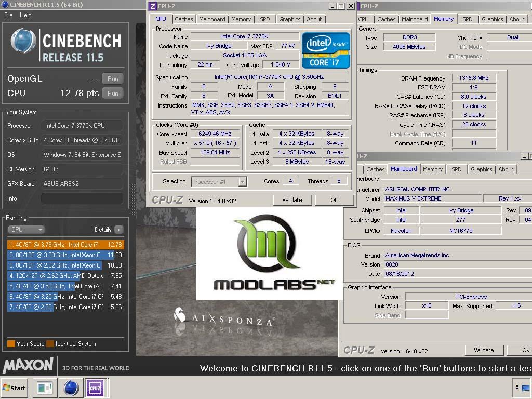The height and width of the screenshot is (399, 532).
Task: Click the Core Speed value 6249.46 MHz
Action: [x=215, y=134]
